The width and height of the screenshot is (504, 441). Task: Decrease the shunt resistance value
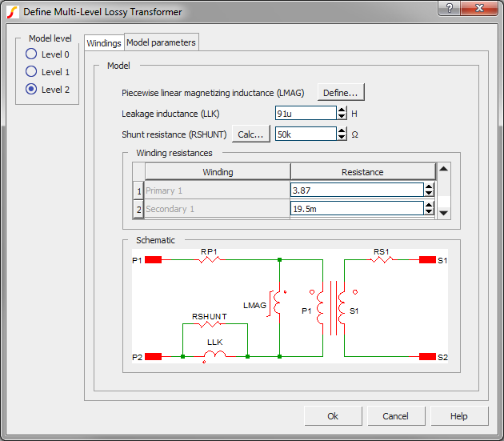point(342,138)
